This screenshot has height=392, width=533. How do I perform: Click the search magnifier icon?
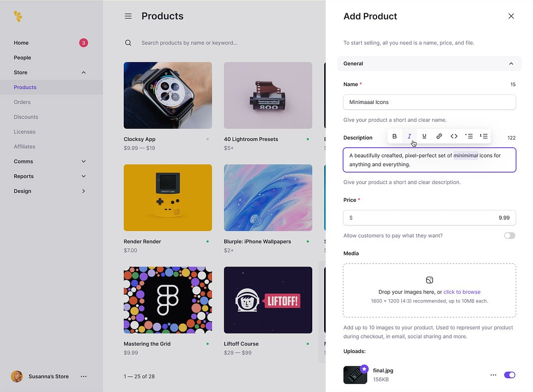pyautogui.click(x=128, y=43)
